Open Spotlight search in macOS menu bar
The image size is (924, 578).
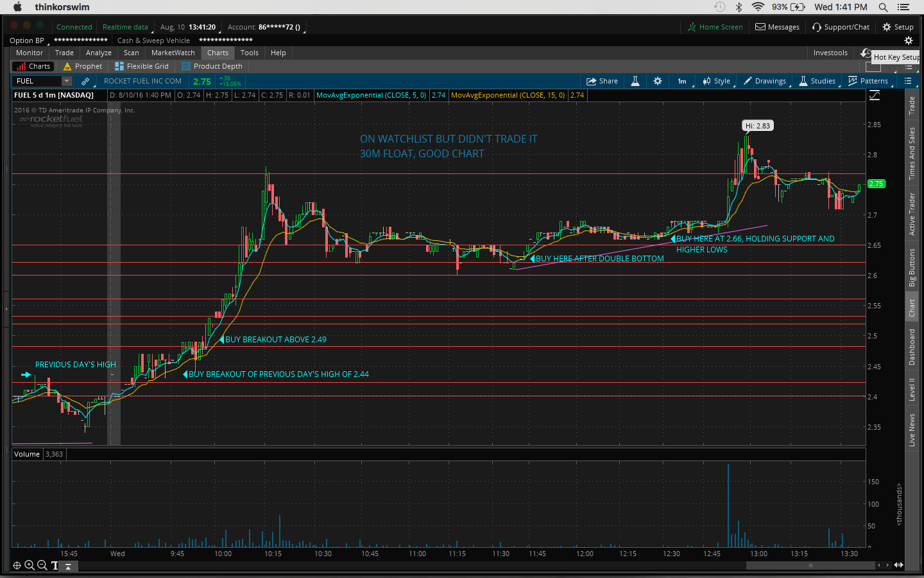(883, 7)
